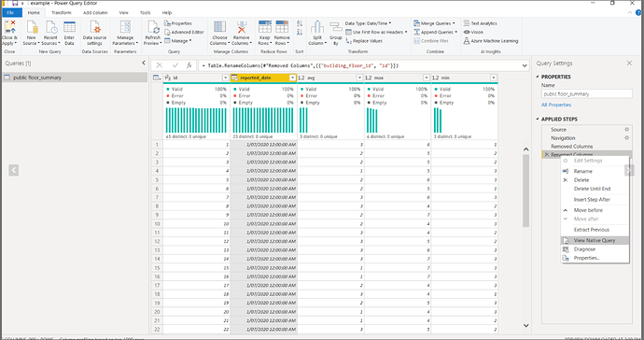This screenshot has width=644, height=340.
Task: Open Recent Sources icon
Action: pyautogui.click(x=51, y=27)
